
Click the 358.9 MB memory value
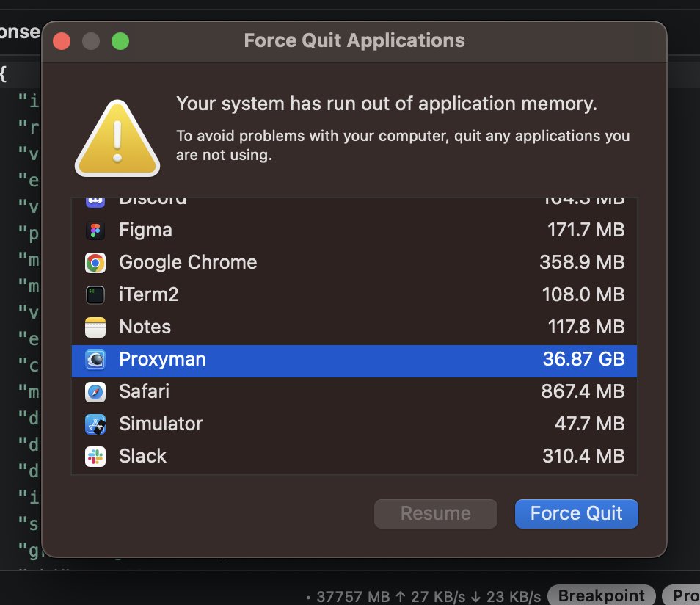pos(582,262)
